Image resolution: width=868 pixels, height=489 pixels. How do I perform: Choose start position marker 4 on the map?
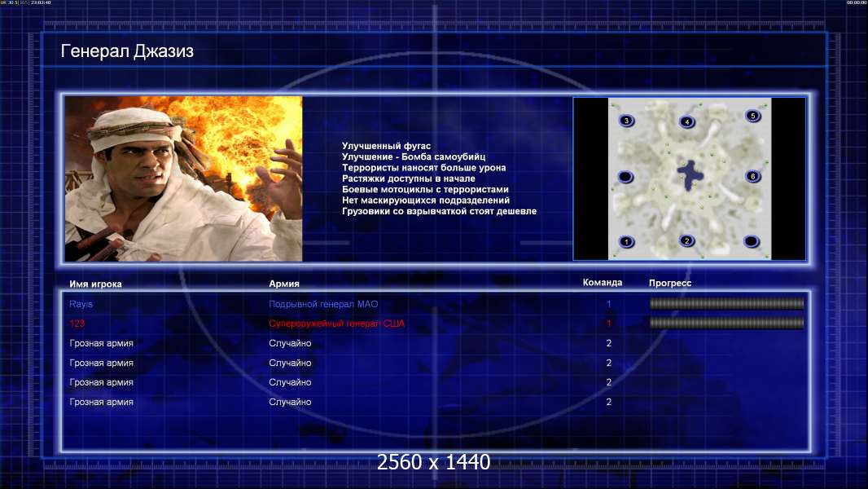pyautogui.click(x=687, y=121)
